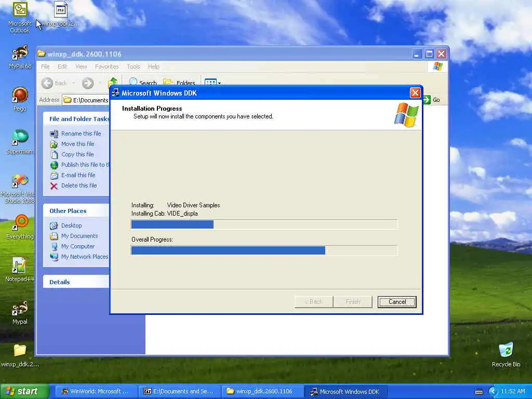Image resolution: width=532 pixels, height=399 pixels.
Task: Select the winxp_ddk.2 folder icon on the desktop
Action: pyautogui.click(x=20, y=355)
